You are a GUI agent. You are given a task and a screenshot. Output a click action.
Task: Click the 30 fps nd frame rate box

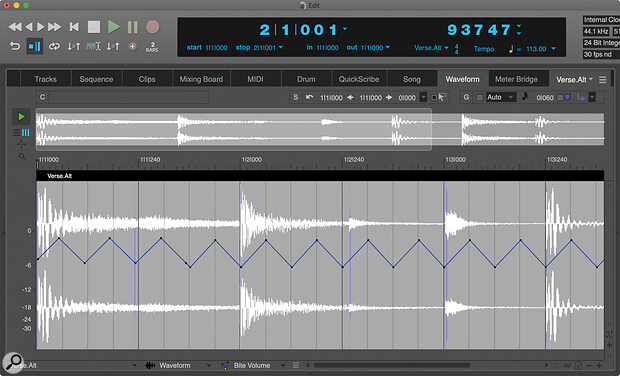point(601,54)
